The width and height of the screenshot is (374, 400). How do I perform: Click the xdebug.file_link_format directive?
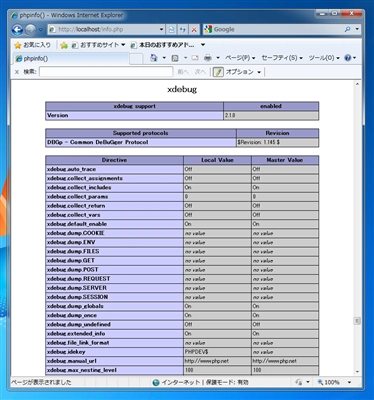click(x=78, y=343)
